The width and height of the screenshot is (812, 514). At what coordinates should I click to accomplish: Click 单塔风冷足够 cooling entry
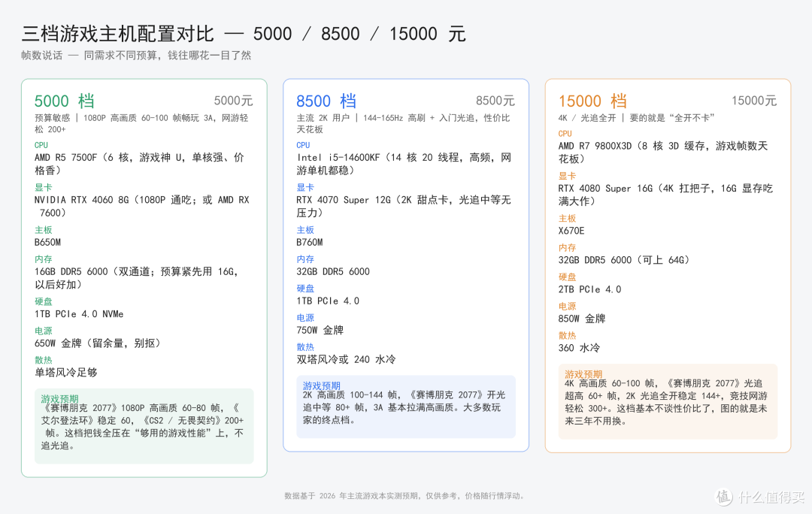(65, 373)
